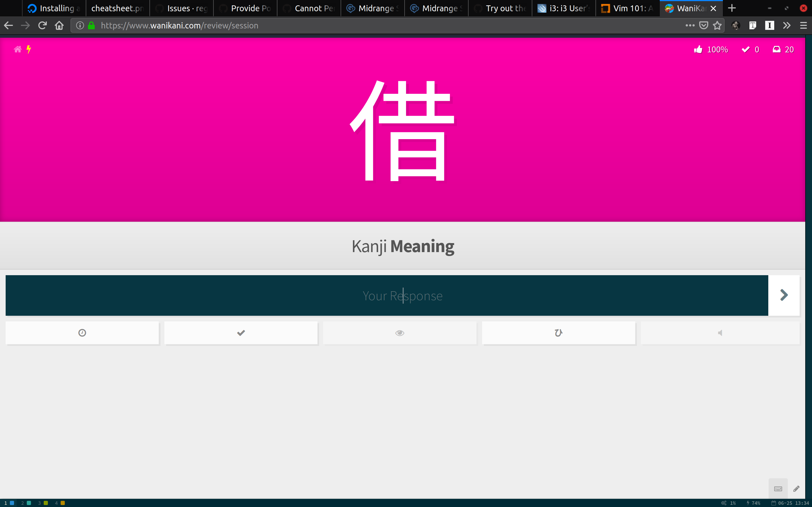The width and height of the screenshot is (812, 507).
Task: Click the speaker audio icon
Action: [720, 333]
